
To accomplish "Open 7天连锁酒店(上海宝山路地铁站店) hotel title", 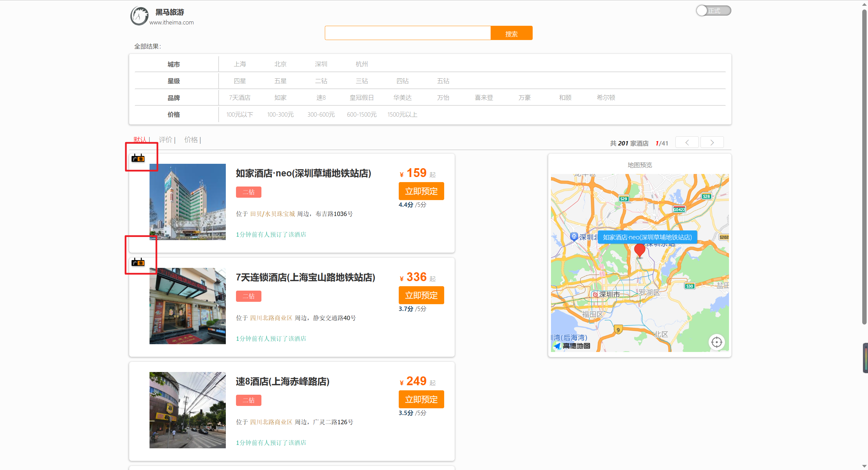I will pos(305,277).
